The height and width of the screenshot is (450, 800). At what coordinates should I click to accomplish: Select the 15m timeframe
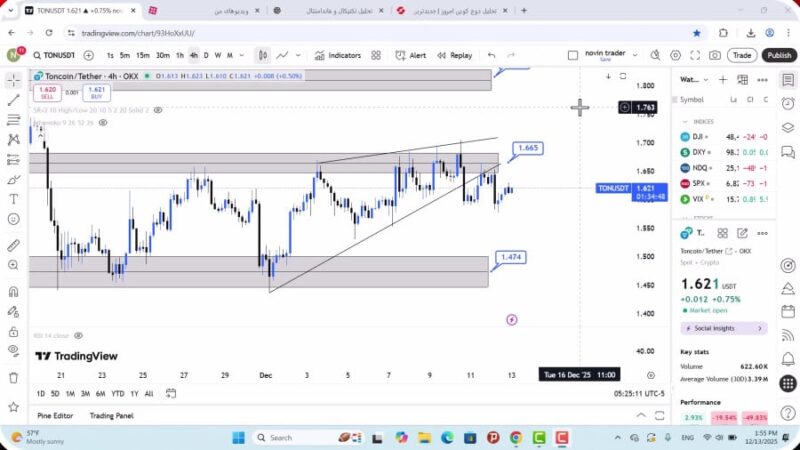click(143, 56)
